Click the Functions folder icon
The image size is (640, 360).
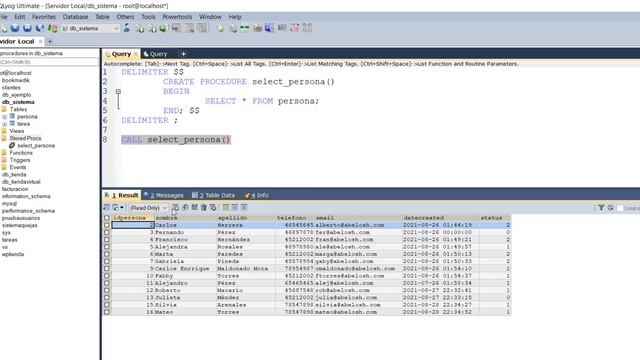pyautogui.click(x=4, y=153)
